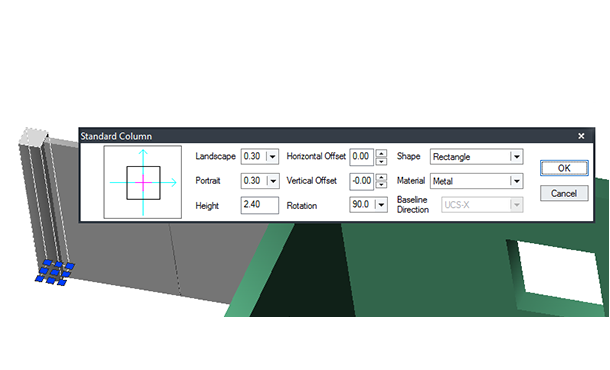Open the Portrait depth dropdown
The image size is (610, 370).
(272, 181)
